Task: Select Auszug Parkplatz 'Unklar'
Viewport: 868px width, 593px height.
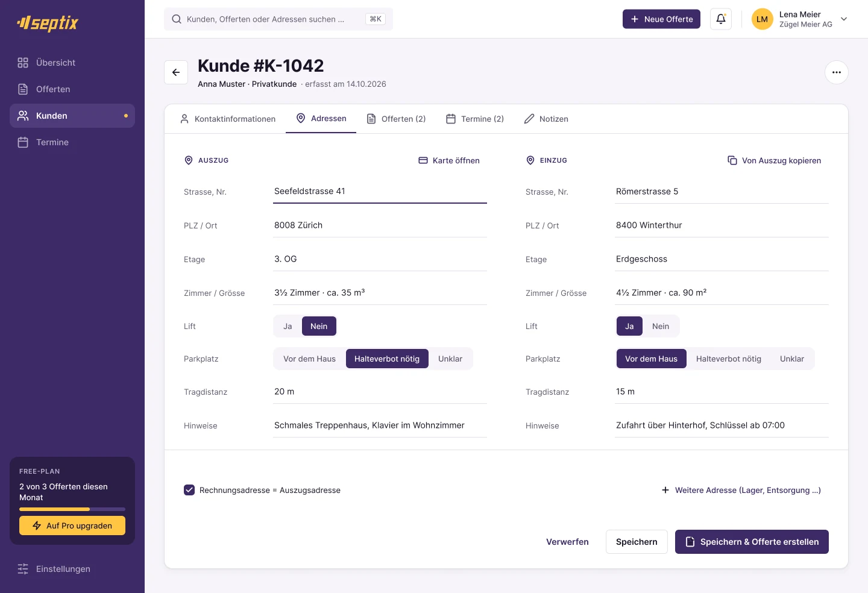Action: point(450,359)
